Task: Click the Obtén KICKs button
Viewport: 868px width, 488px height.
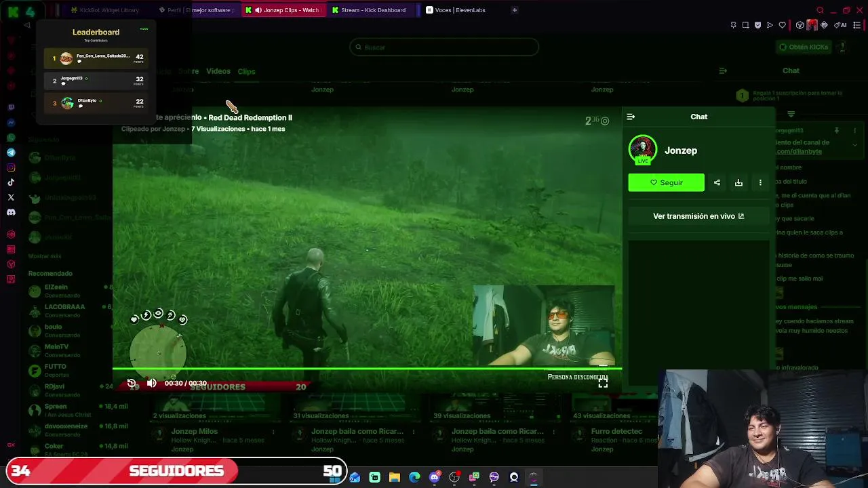Action: pyautogui.click(x=804, y=47)
